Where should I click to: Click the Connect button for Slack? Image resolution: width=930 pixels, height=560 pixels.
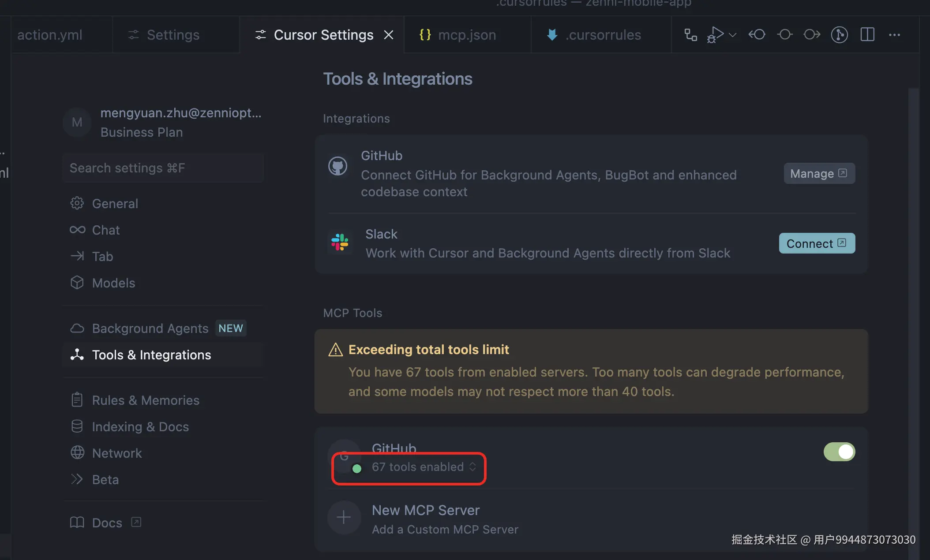(817, 243)
